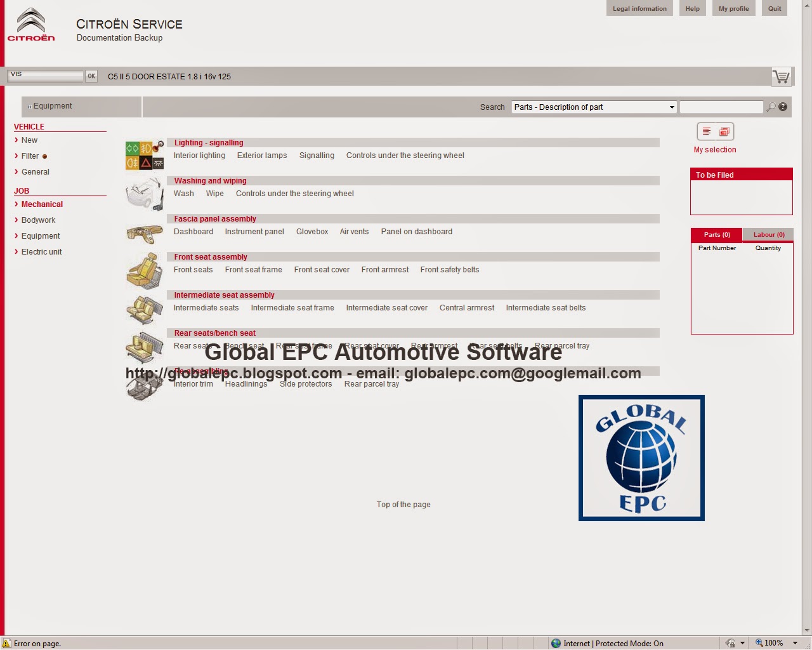Expand the General vehicle item
812x650 pixels.
tap(35, 172)
